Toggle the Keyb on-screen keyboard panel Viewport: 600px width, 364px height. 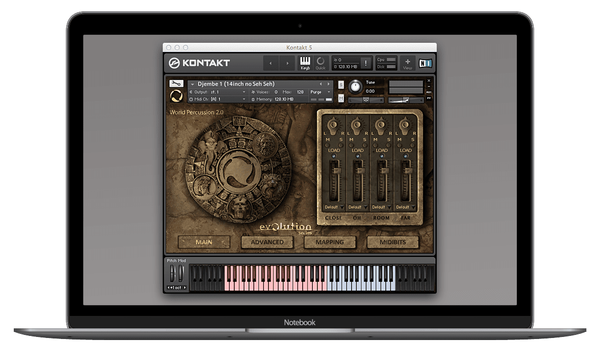click(305, 63)
